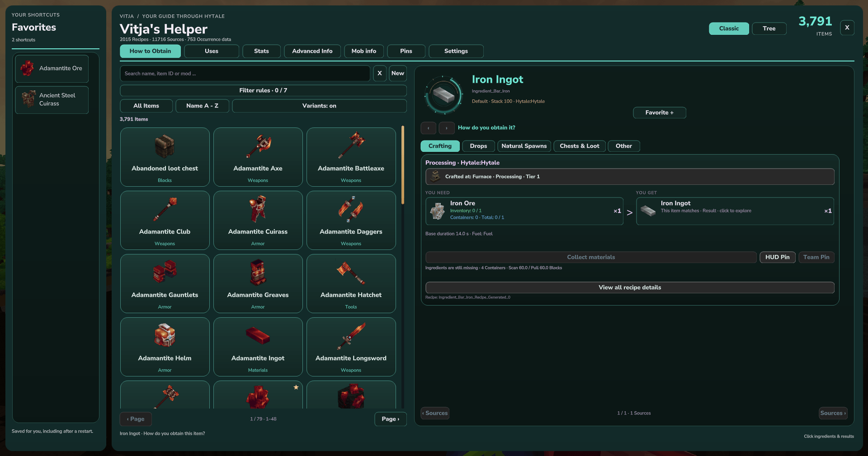868x456 pixels.
Task: Open Ancient Steel Cuirass favorite shortcut
Action: (52, 99)
